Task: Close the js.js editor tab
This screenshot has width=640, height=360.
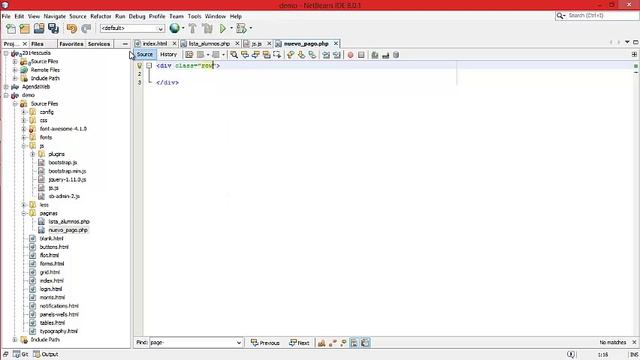Action: (269, 43)
